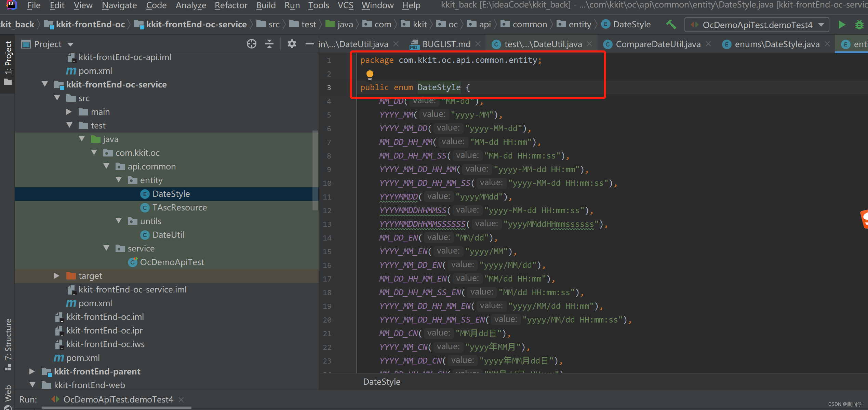
Task: Click the green Debug bug icon
Action: (859, 25)
